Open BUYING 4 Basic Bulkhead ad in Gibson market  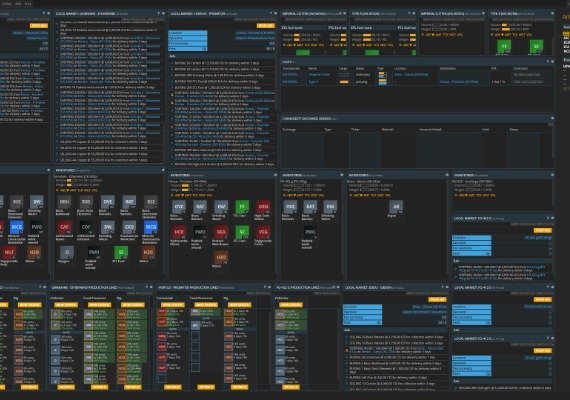pyautogui.click(x=395, y=363)
